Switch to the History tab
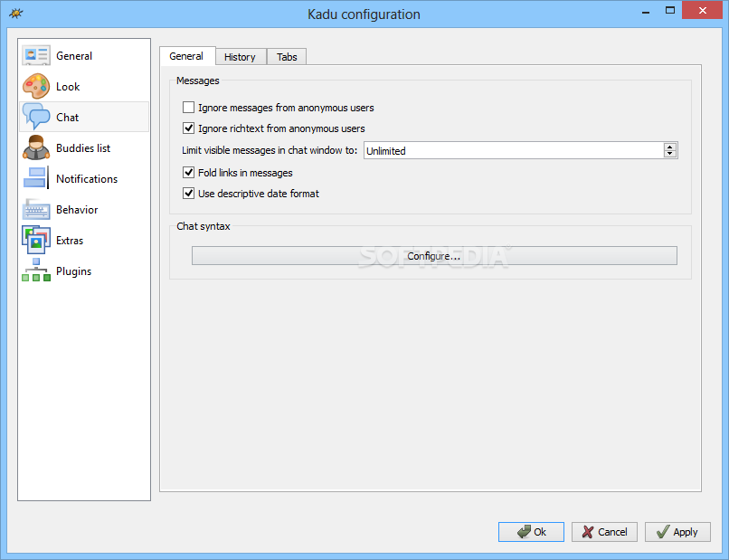Viewport: 729px width, 560px height. pyautogui.click(x=240, y=57)
